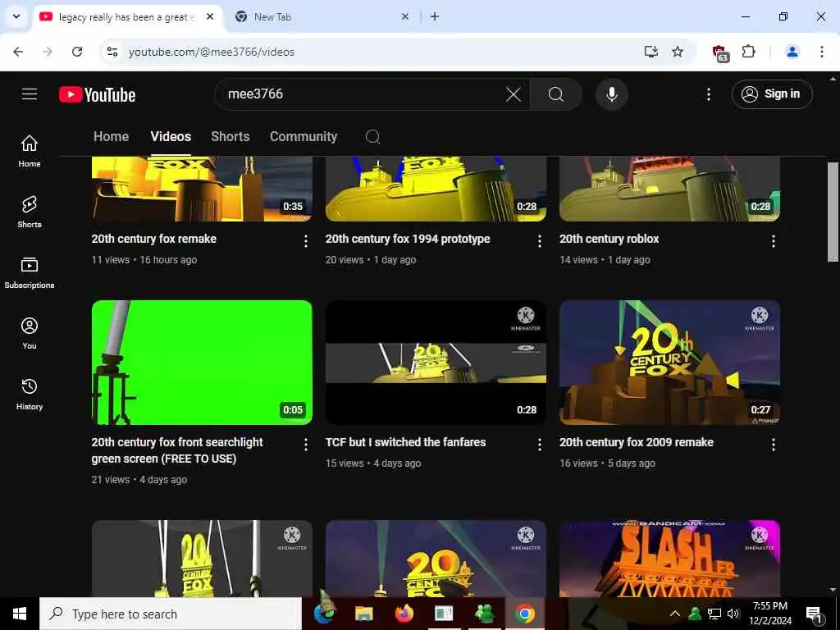Select the Videos tab
The image size is (840, 630).
point(171,137)
